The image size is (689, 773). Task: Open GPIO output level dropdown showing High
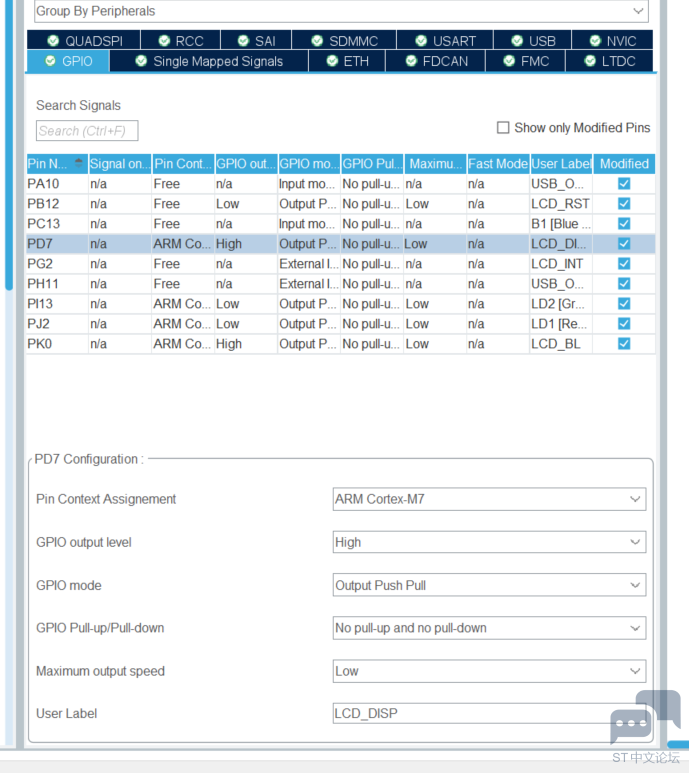point(489,542)
